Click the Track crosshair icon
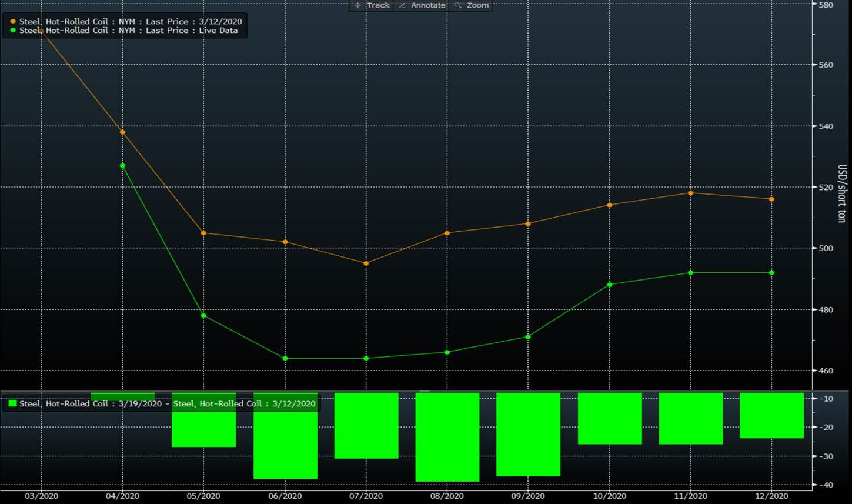The image size is (852, 504). [358, 5]
